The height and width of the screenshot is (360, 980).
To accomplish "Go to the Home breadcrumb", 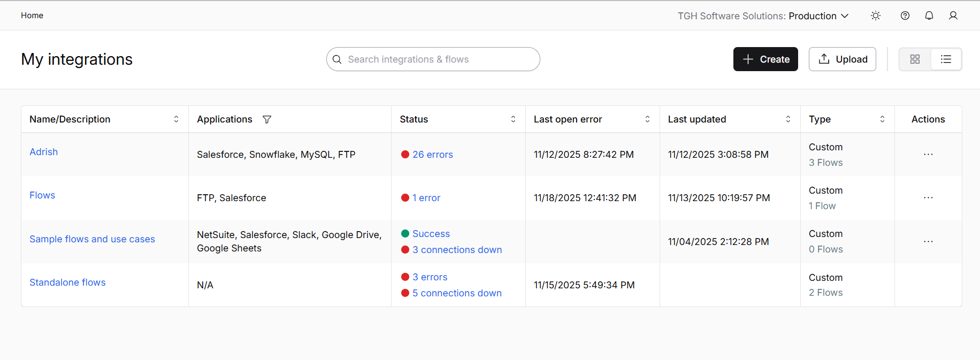I will (x=32, y=16).
